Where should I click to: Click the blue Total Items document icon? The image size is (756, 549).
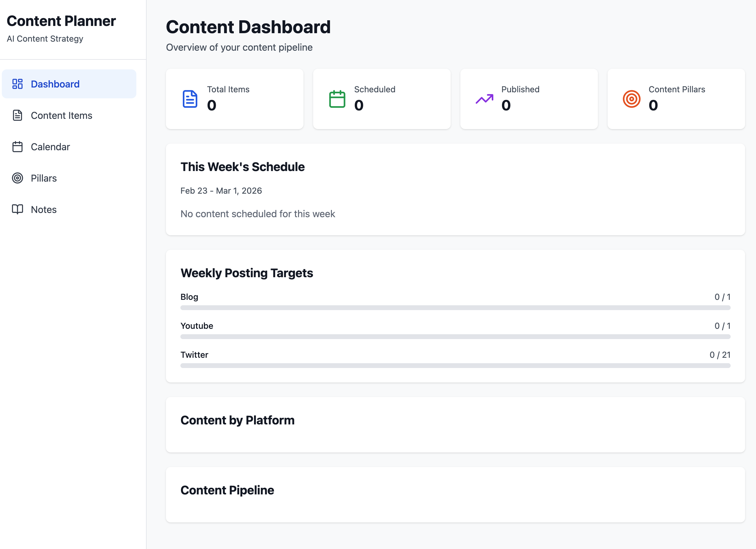click(x=190, y=99)
